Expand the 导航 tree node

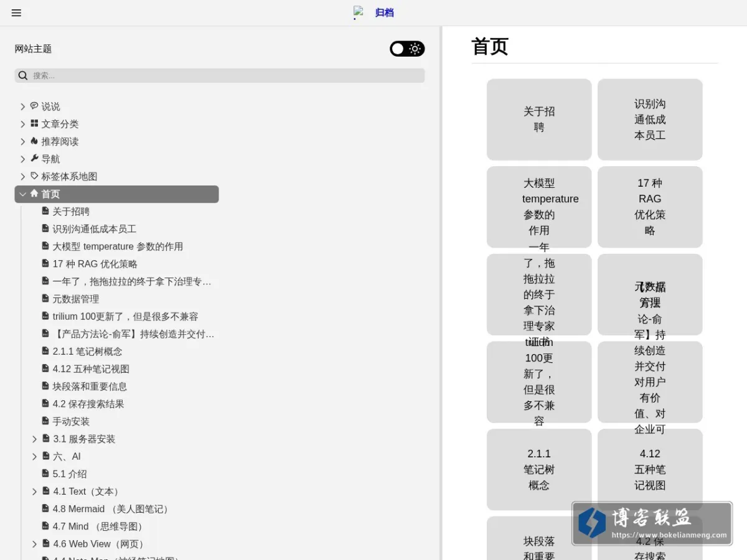tap(23, 159)
